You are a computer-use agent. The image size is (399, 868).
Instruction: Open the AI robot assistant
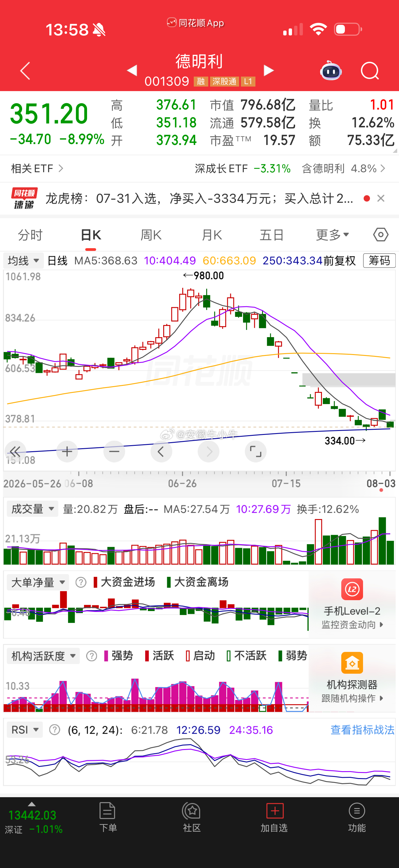(331, 71)
